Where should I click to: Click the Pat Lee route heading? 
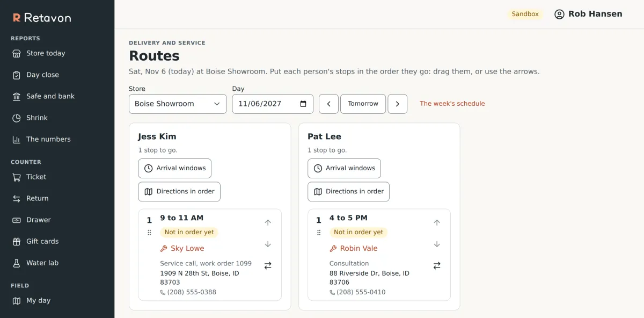pyautogui.click(x=324, y=136)
